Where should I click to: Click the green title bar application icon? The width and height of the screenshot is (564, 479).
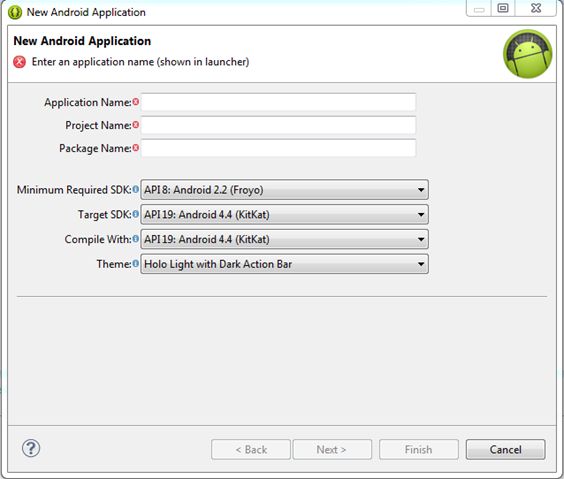15,12
